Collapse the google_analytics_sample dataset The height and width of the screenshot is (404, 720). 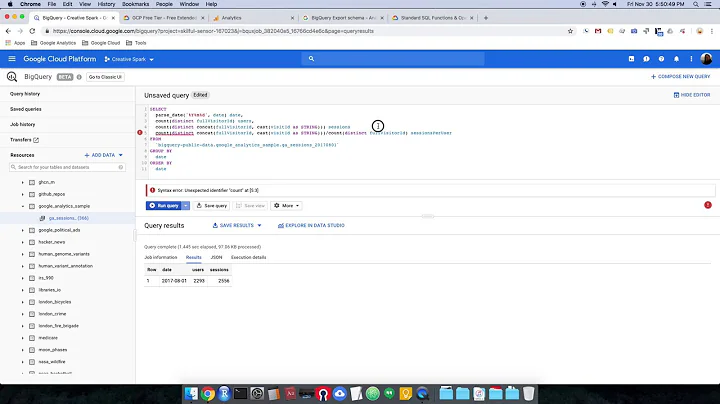pyautogui.click(x=22, y=206)
